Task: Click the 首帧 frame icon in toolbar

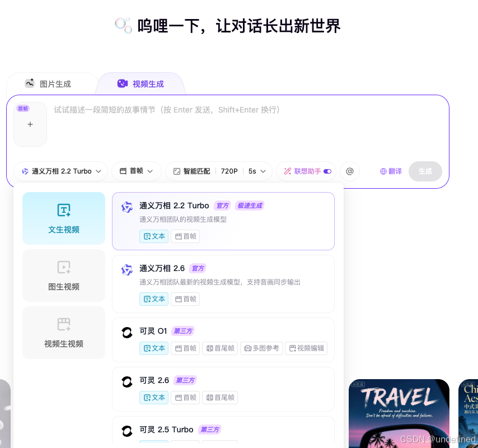Action: click(123, 171)
